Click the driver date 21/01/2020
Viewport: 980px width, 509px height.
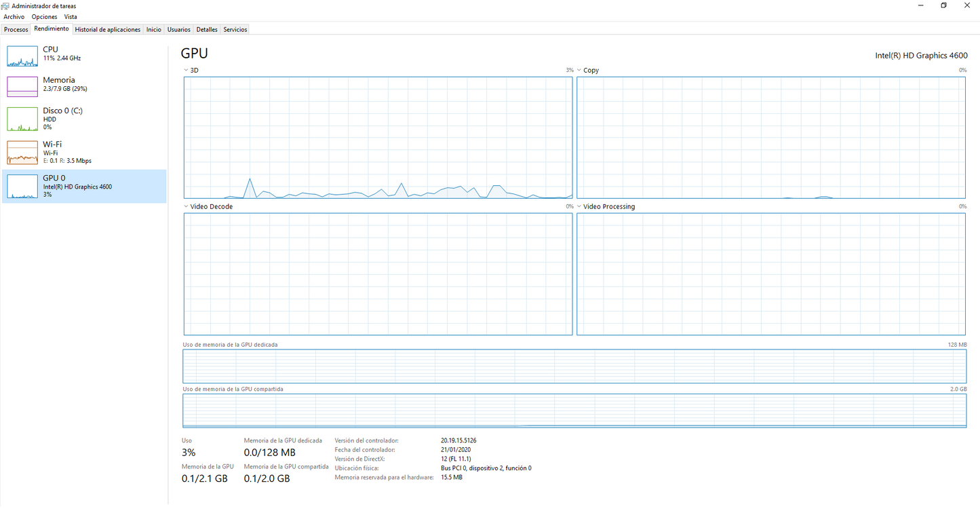[456, 450]
